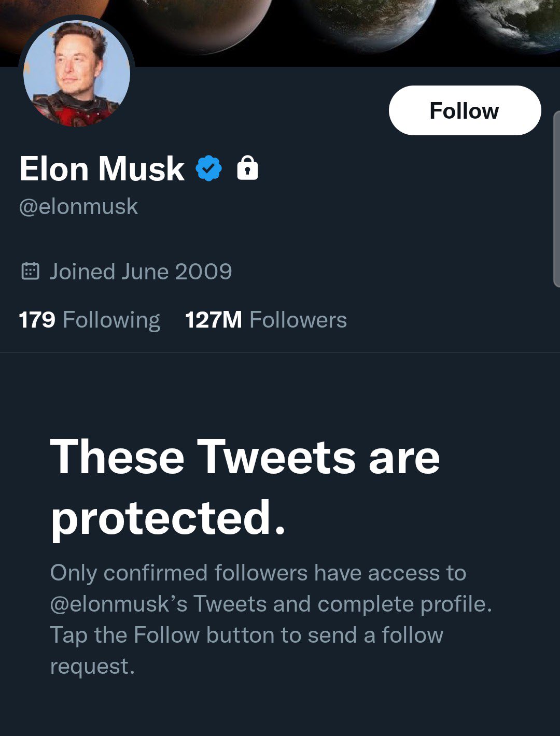Viewport: 560px width, 736px height.
Task: Click the 'request.' word ending the notice
Action: 92,667
